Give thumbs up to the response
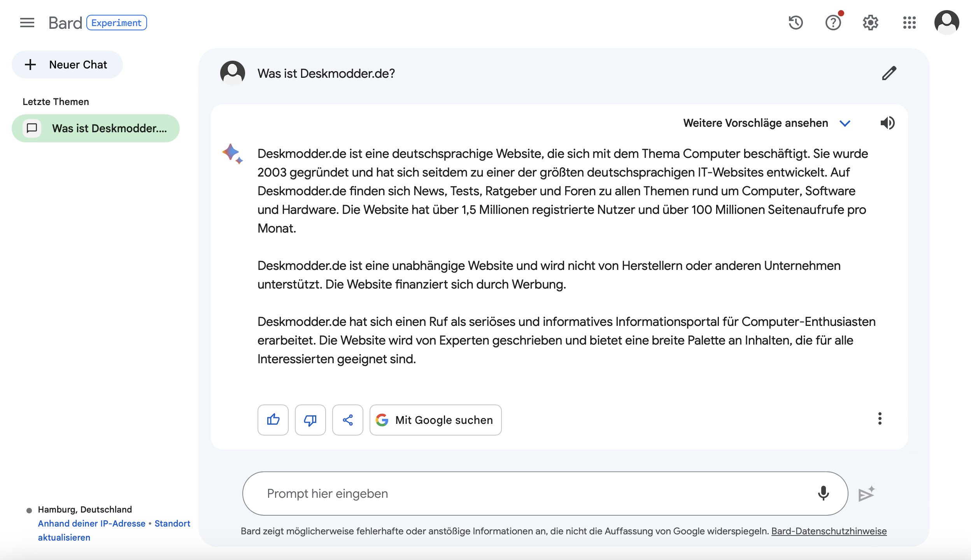Viewport: 971px width, 560px height. tap(273, 420)
